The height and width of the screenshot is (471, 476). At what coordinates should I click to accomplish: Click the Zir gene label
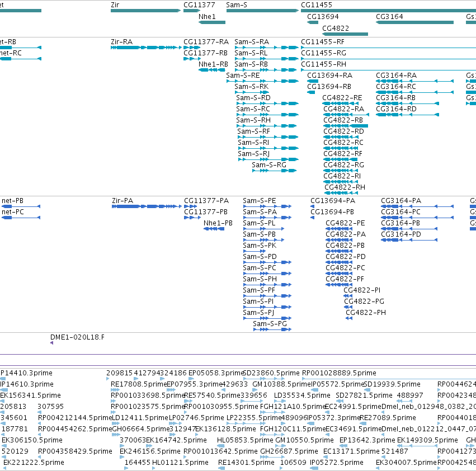coord(115,5)
